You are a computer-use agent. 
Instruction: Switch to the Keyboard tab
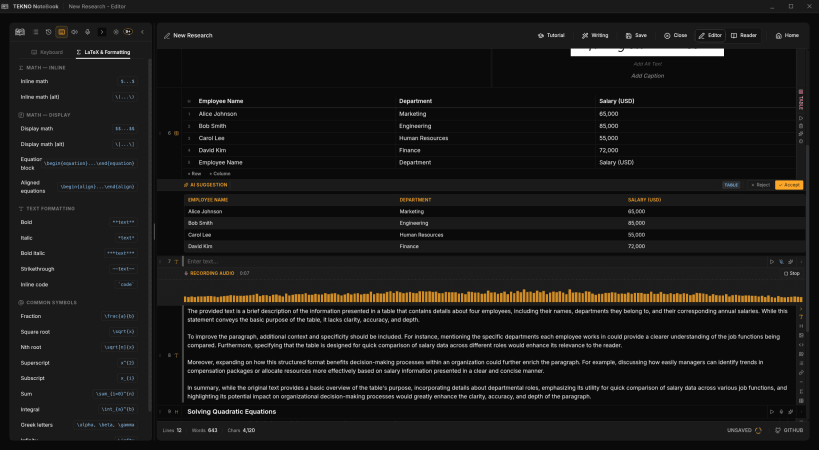(47, 52)
